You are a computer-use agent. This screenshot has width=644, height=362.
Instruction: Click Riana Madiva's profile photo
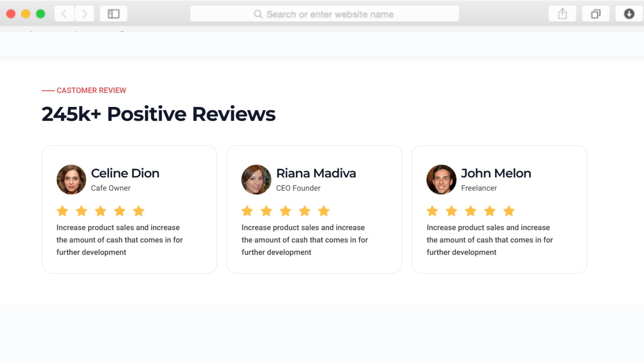pyautogui.click(x=256, y=179)
